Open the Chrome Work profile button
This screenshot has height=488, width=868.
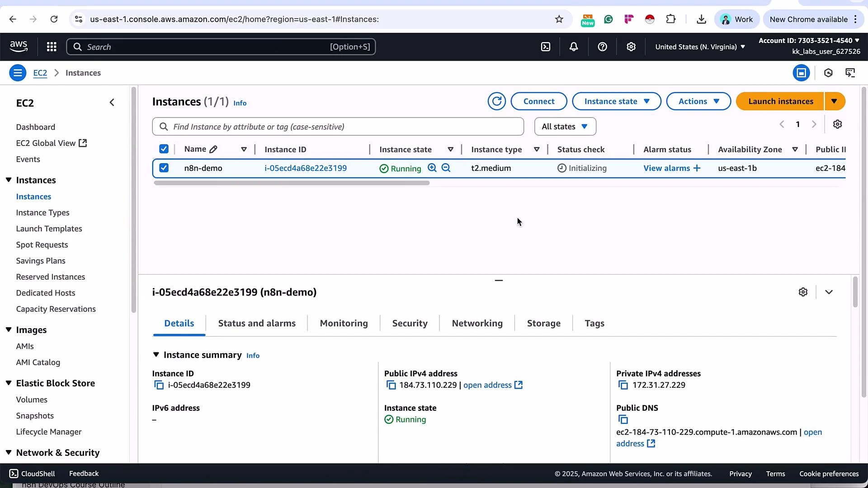point(737,19)
